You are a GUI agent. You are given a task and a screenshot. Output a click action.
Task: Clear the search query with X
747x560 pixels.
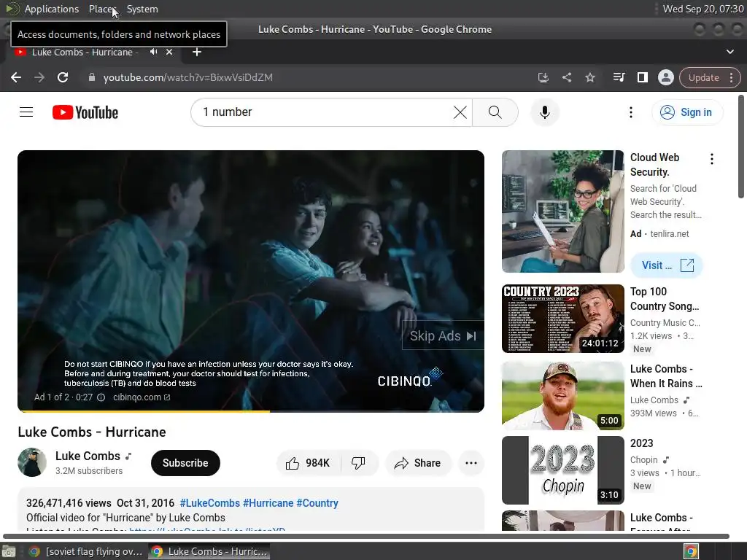click(460, 112)
